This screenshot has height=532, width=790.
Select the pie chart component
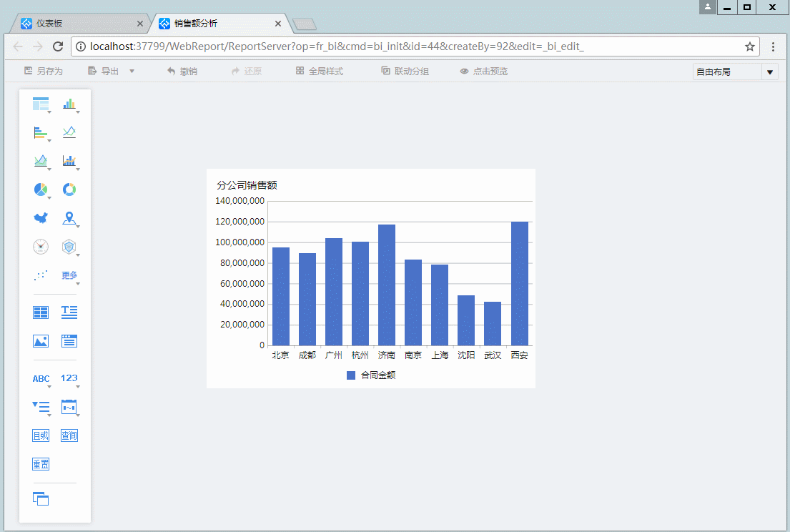[x=40, y=189]
